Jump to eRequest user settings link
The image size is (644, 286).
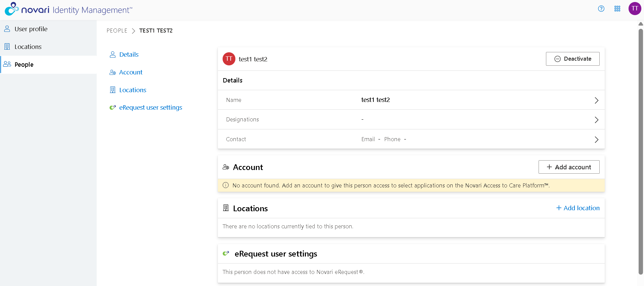(x=150, y=108)
